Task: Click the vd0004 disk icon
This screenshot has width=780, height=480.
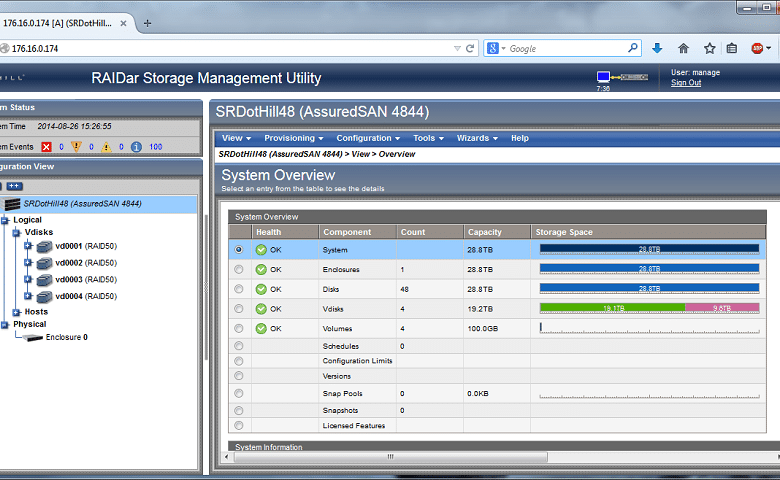Action: (x=44, y=296)
